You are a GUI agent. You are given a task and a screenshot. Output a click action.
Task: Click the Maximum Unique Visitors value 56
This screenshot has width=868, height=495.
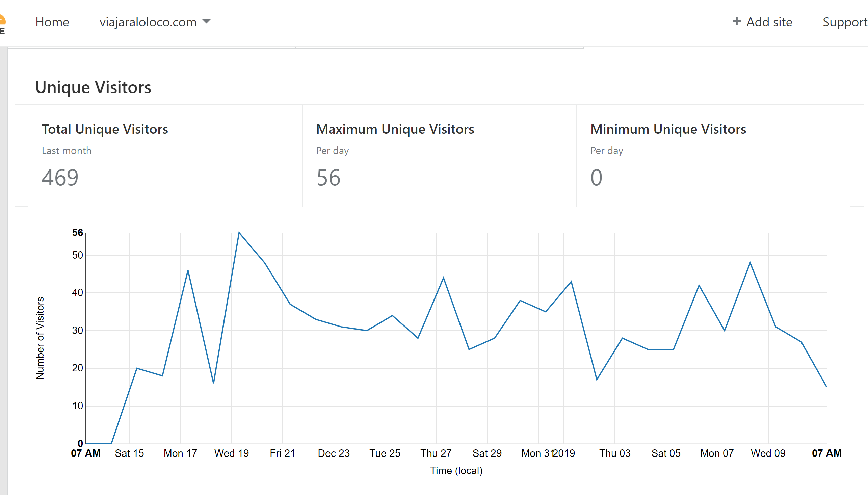(328, 177)
